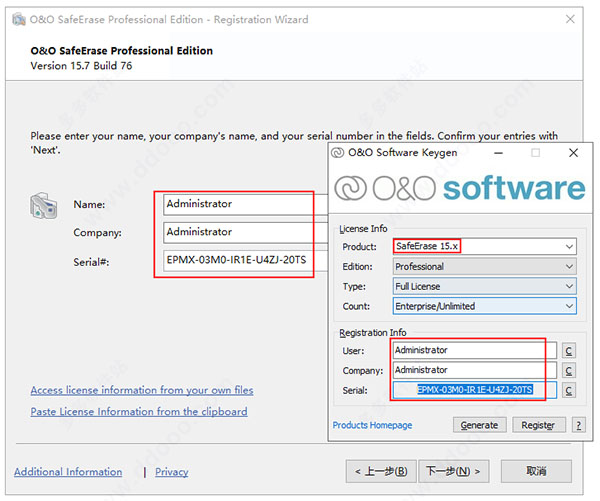
Task: Click the Serial# input field in wizard
Action: pos(245,261)
